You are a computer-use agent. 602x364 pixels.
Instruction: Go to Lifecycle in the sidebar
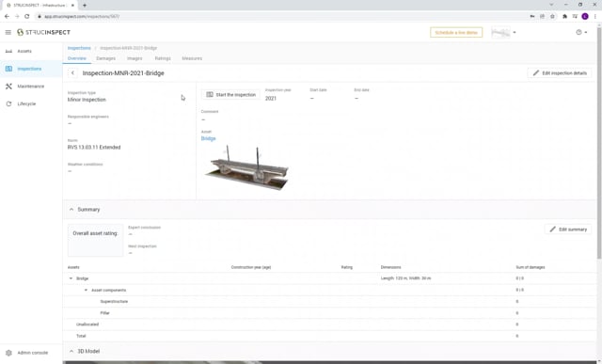point(31,104)
